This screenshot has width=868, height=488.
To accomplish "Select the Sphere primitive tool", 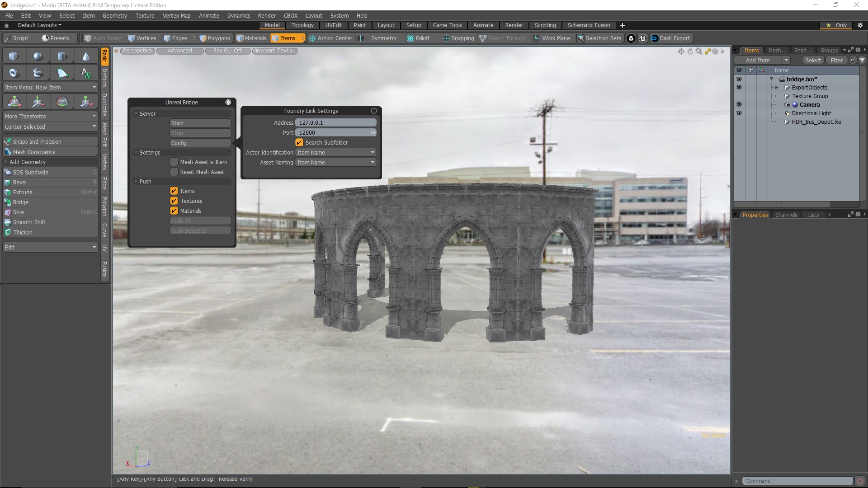I will (38, 56).
